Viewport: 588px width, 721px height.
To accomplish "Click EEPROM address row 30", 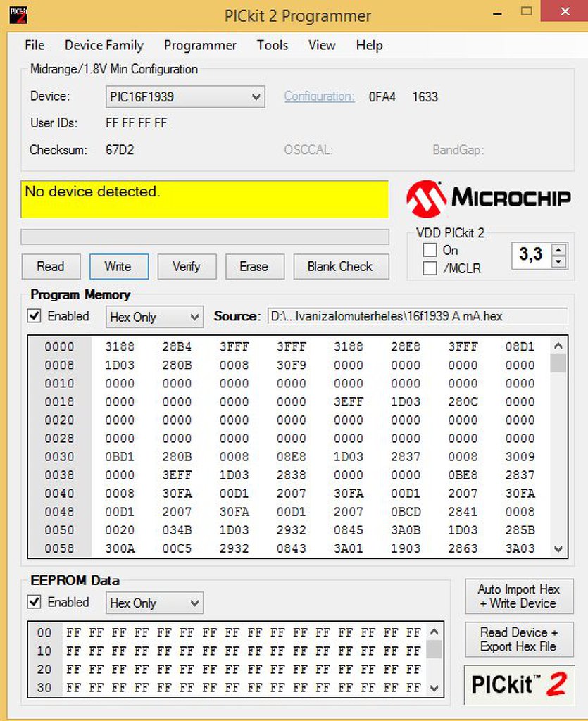I will [x=44, y=688].
